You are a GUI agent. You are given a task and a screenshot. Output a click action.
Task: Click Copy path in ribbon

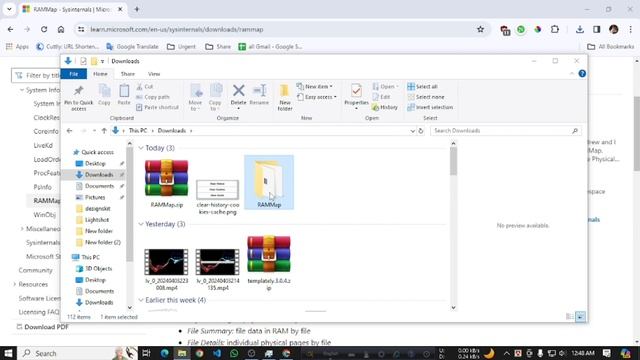pos(153,97)
